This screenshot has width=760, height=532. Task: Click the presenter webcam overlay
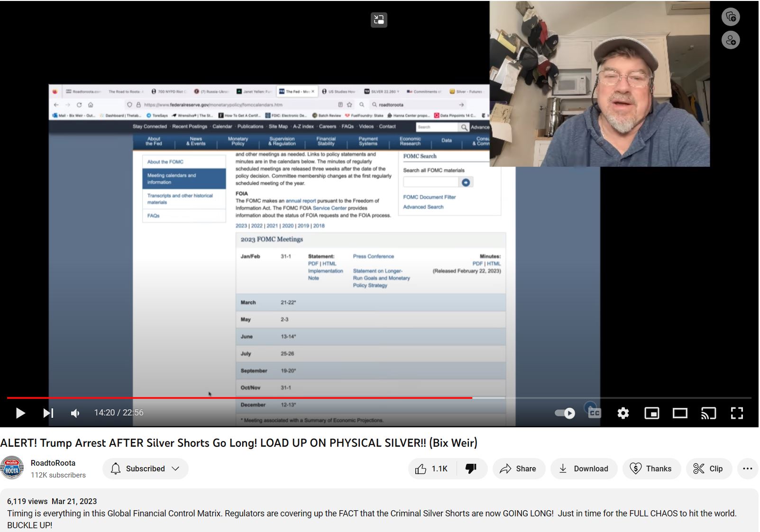pyautogui.click(x=600, y=84)
